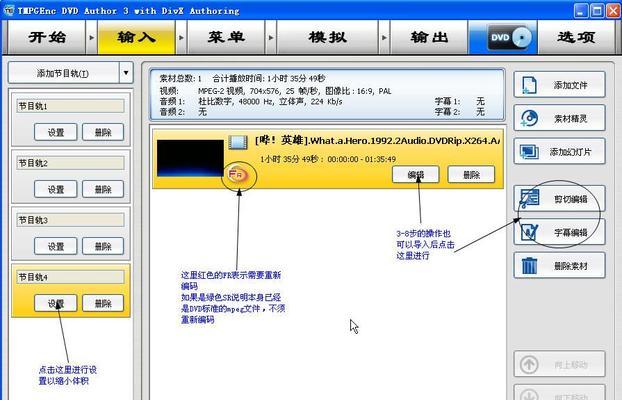Image resolution: width=622 pixels, height=400 pixels.
Task: Click the 删除素材 trash can icon
Action: pyautogui.click(x=530, y=265)
